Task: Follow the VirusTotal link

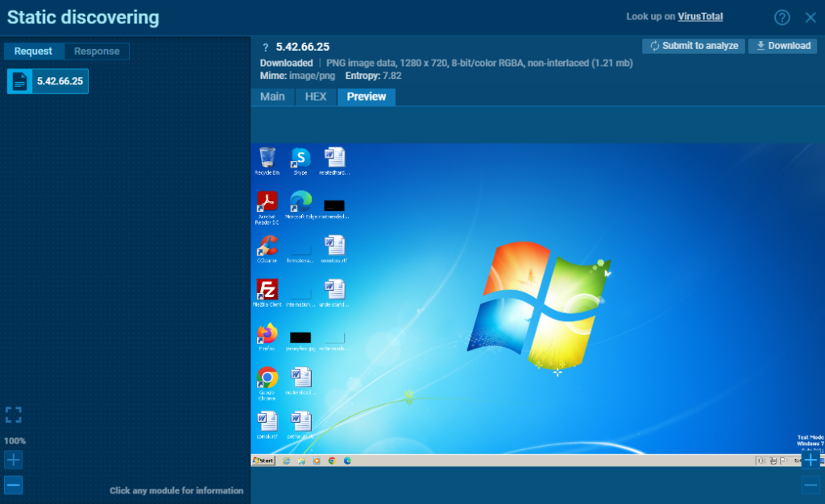Action: point(700,16)
